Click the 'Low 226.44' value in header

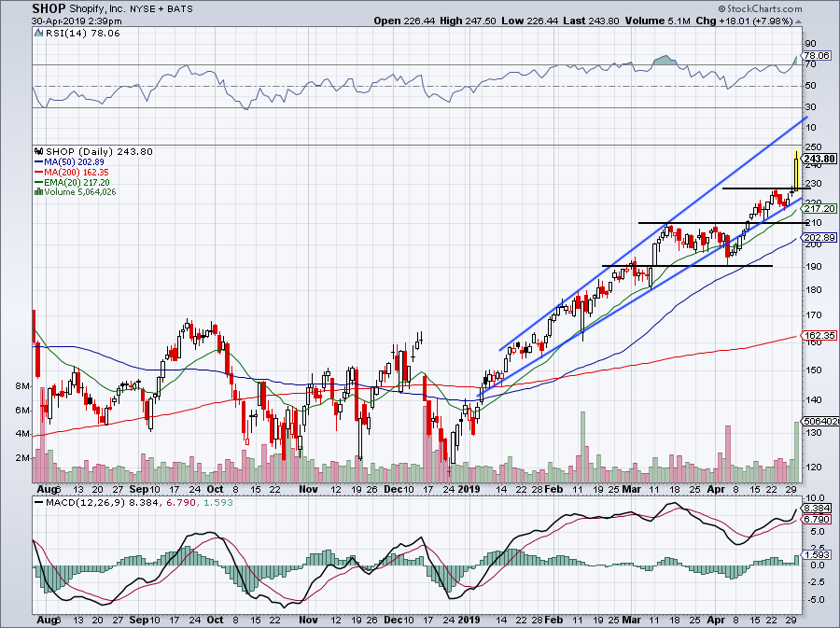[x=530, y=21]
